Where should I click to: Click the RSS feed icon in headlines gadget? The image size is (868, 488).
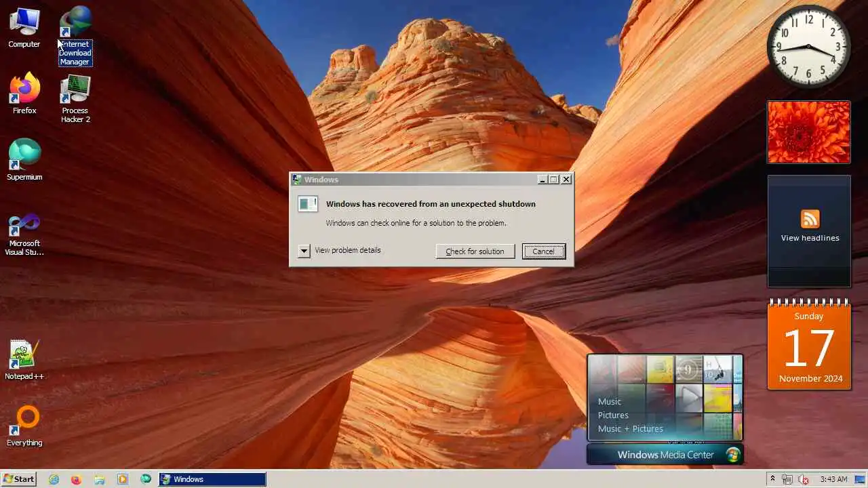[810, 219]
